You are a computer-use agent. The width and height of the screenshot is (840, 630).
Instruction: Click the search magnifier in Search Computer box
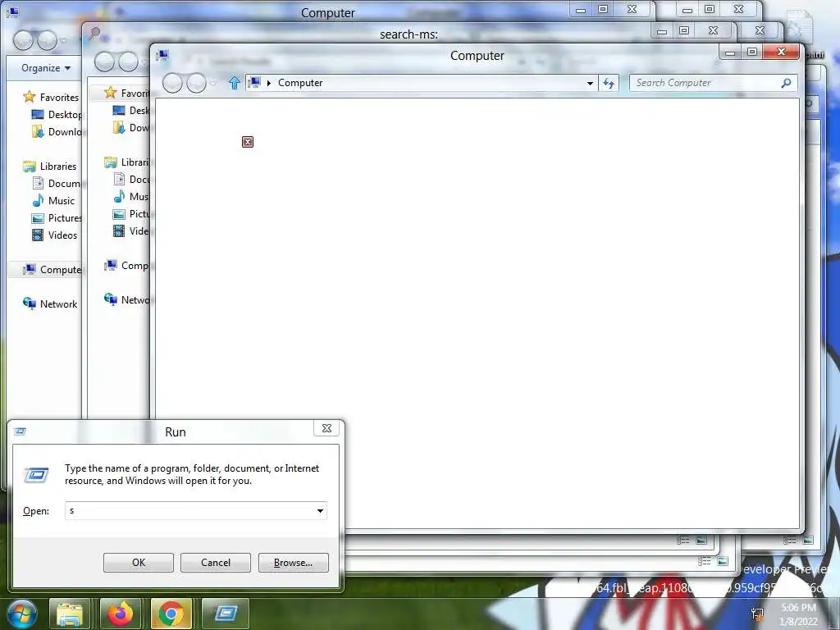pyautogui.click(x=786, y=83)
